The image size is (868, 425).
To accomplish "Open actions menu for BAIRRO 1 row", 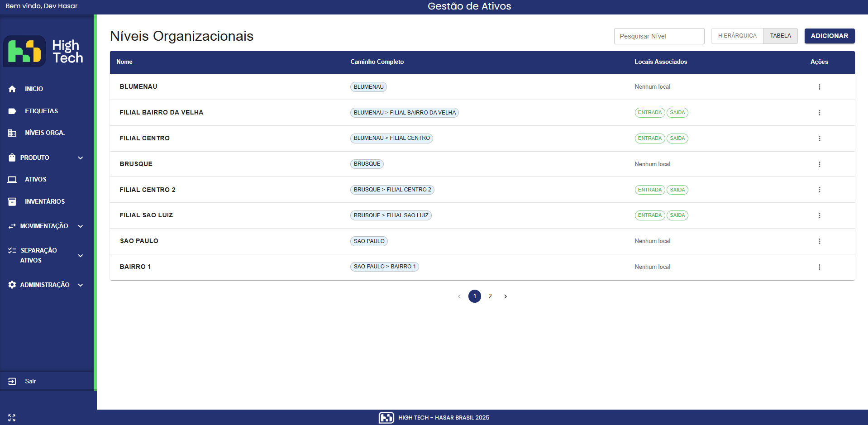I will tap(819, 267).
